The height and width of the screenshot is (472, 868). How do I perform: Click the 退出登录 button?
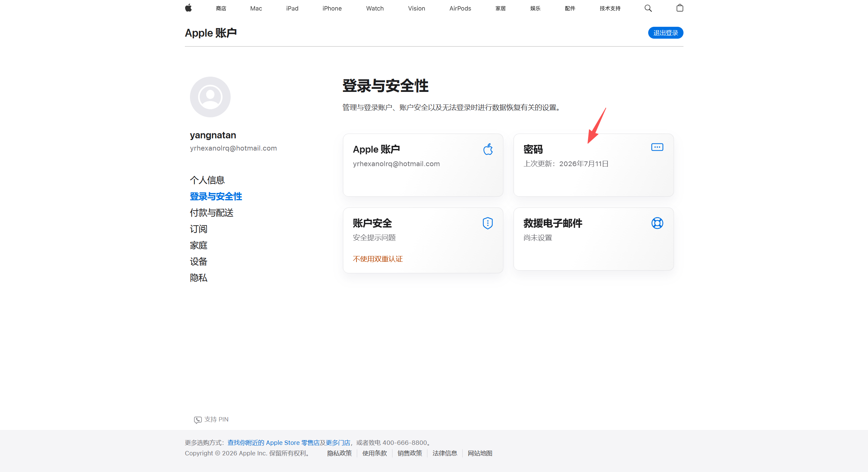coord(666,33)
